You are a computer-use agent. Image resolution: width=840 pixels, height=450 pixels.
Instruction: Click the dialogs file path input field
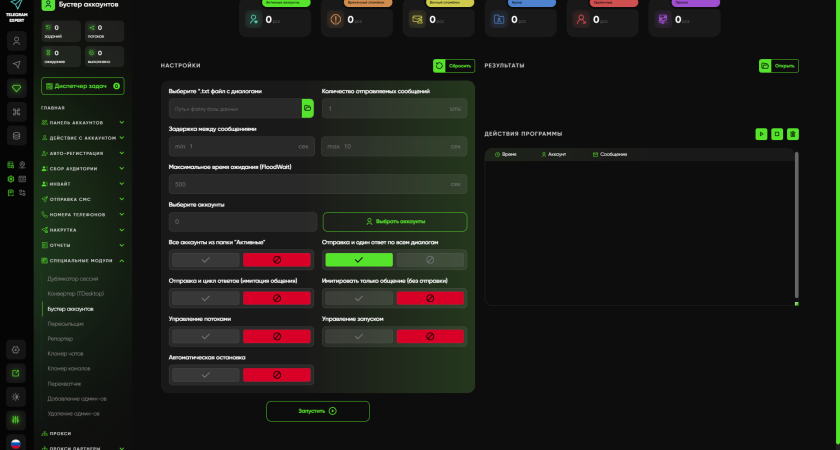(235, 108)
